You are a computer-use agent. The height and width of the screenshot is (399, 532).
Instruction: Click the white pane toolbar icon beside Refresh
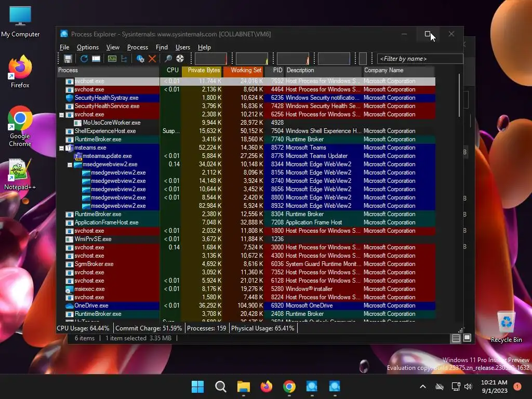click(96, 59)
